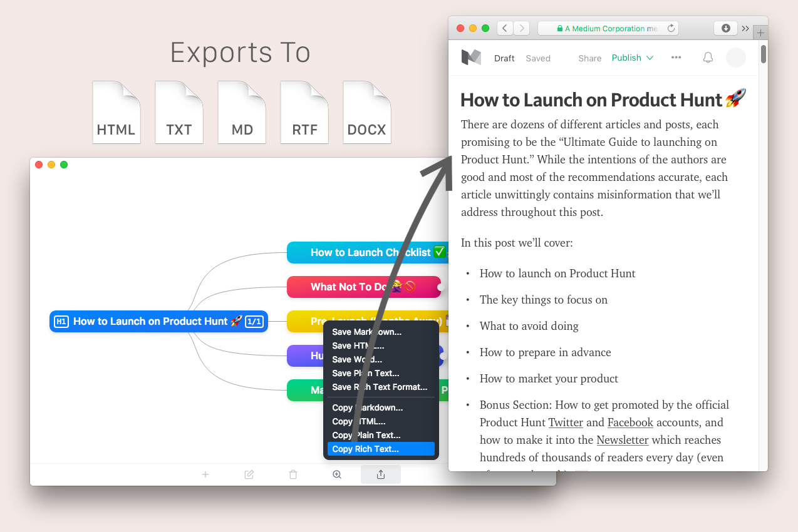
Task: Click the 1/1 badge on the root node
Action: pyautogui.click(x=254, y=322)
